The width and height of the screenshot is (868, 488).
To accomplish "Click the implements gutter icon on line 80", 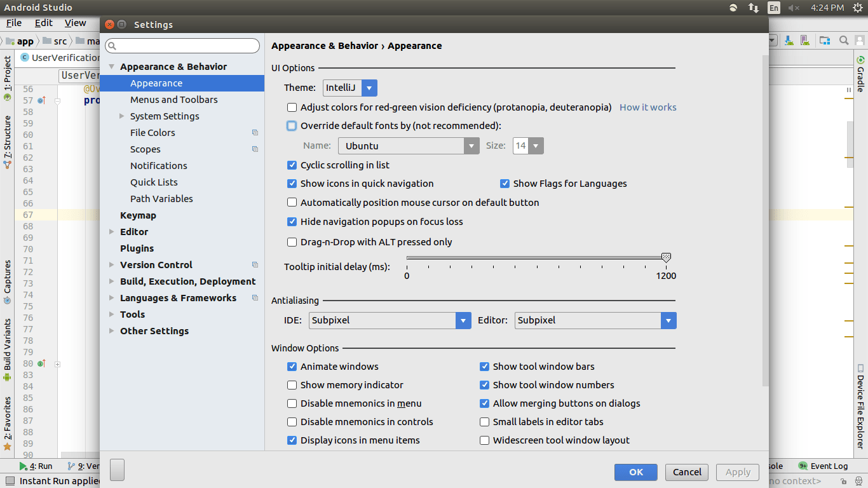I will click(x=41, y=363).
